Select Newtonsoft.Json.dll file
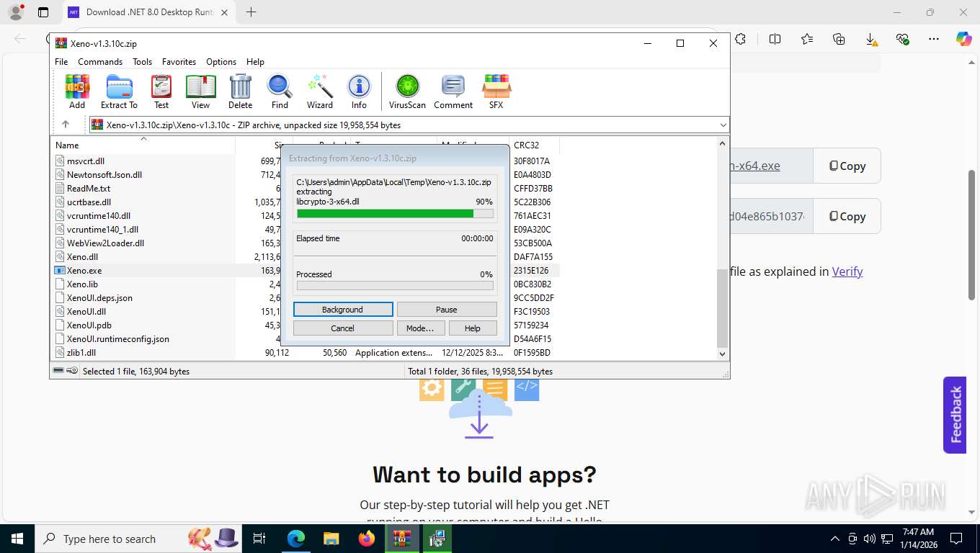The image size is (980, 553). (x=104, y=175)
